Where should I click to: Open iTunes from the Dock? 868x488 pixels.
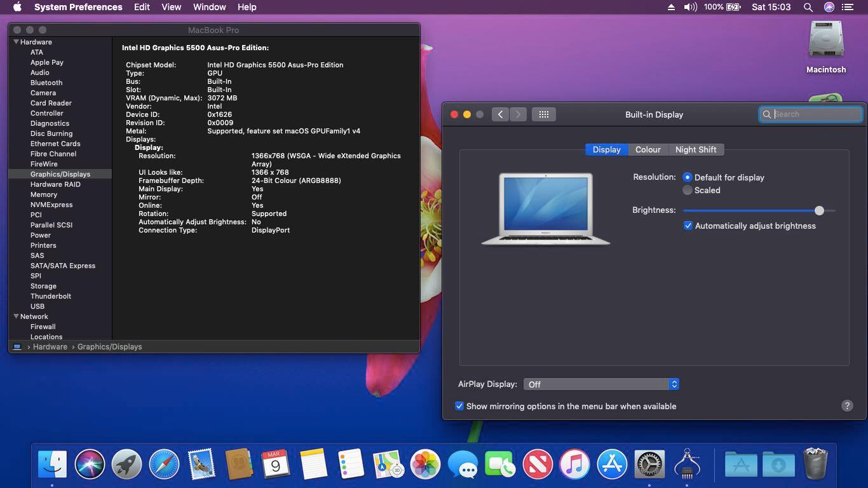click(574, 464)
